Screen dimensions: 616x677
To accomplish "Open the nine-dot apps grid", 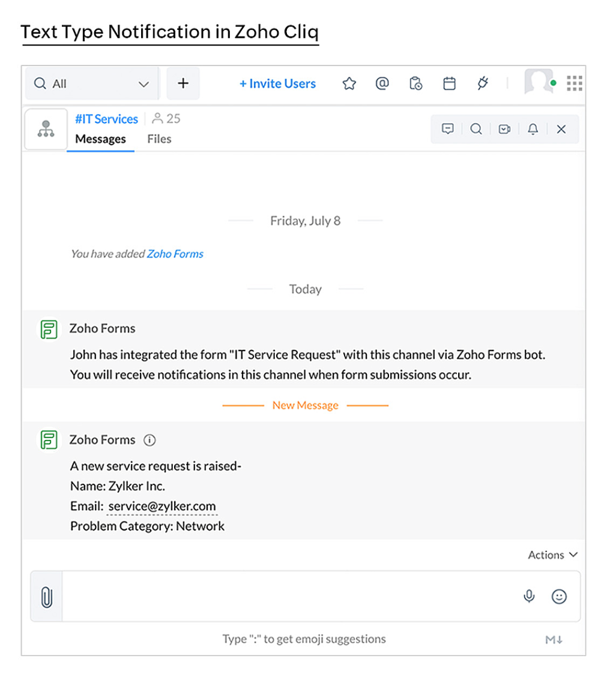I will click(x=575, y=84).
